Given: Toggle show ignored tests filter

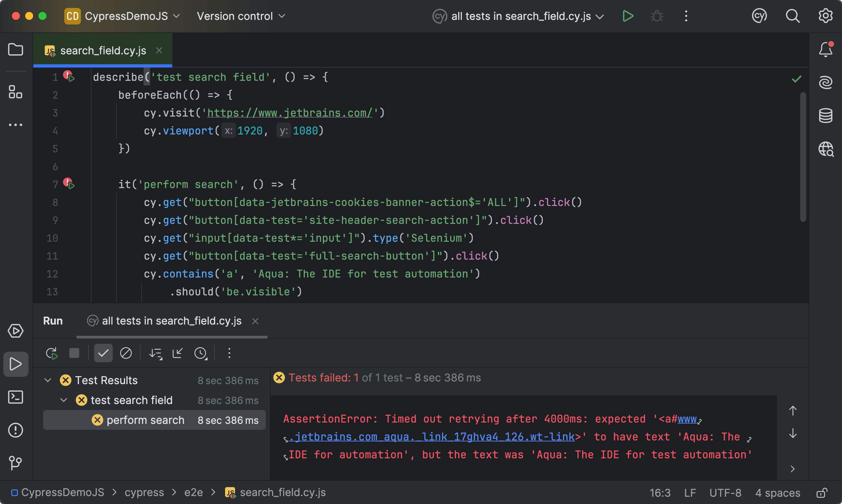Looking at the screenshot, I should tap(126, 353).
